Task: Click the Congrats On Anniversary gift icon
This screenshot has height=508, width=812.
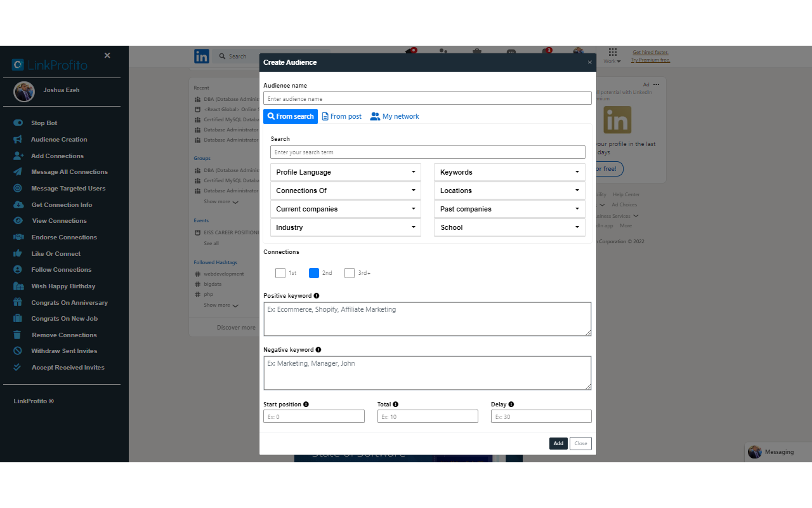Action: coord(18,302)
